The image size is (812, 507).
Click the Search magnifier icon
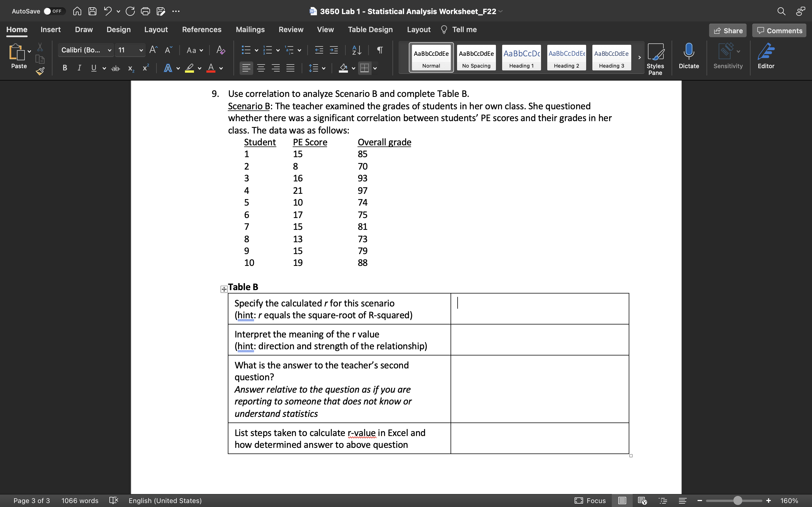point(781,11)
